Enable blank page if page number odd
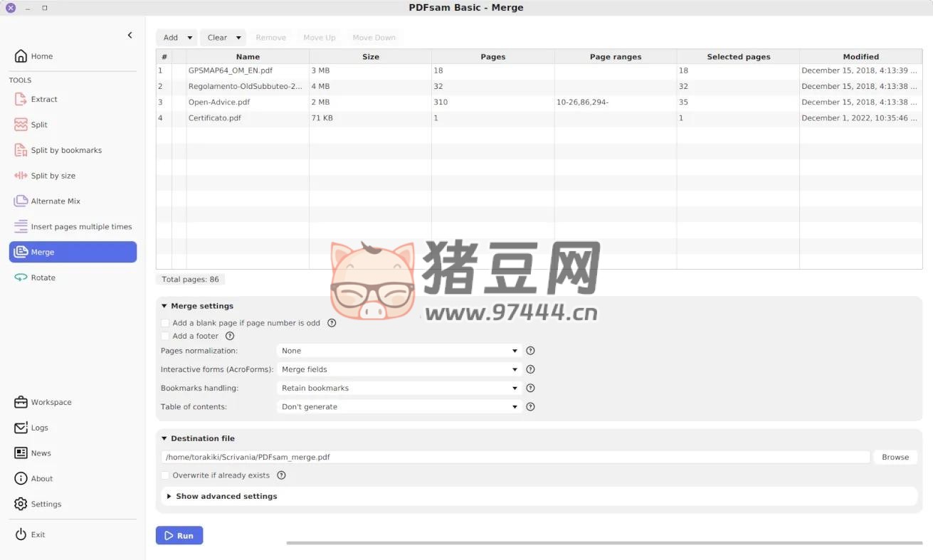This screenshot has height=560, width=933. coord(165,323)
